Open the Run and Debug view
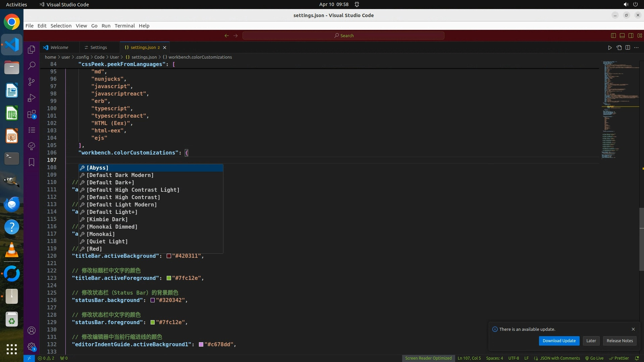 (x=32, y=98)
